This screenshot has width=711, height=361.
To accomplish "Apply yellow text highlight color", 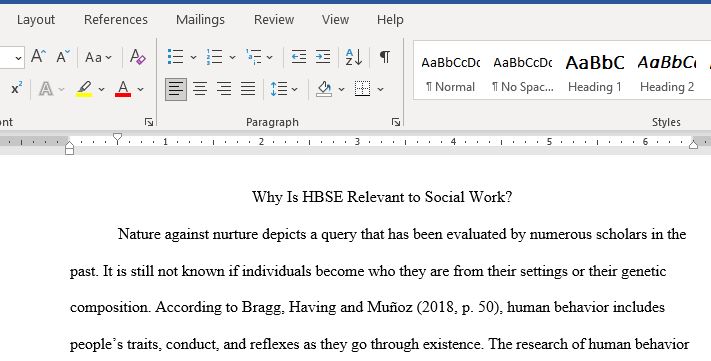I will click(x=84, y=88).
